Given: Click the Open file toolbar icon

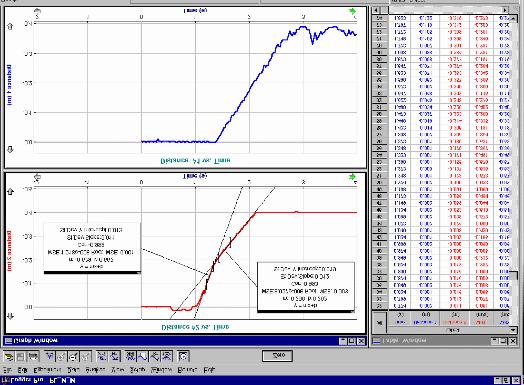Looking at the screenshot, I should point(9,357).
